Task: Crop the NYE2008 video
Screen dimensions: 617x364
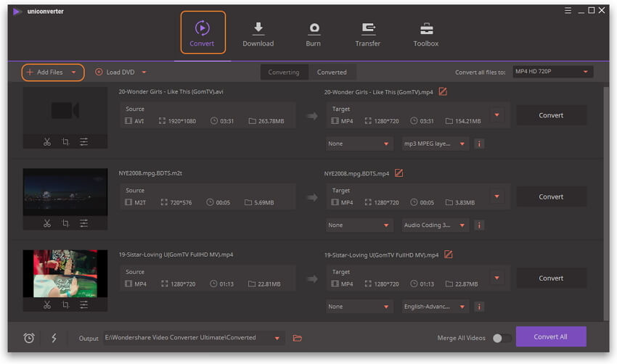Action: coord(66,223)
